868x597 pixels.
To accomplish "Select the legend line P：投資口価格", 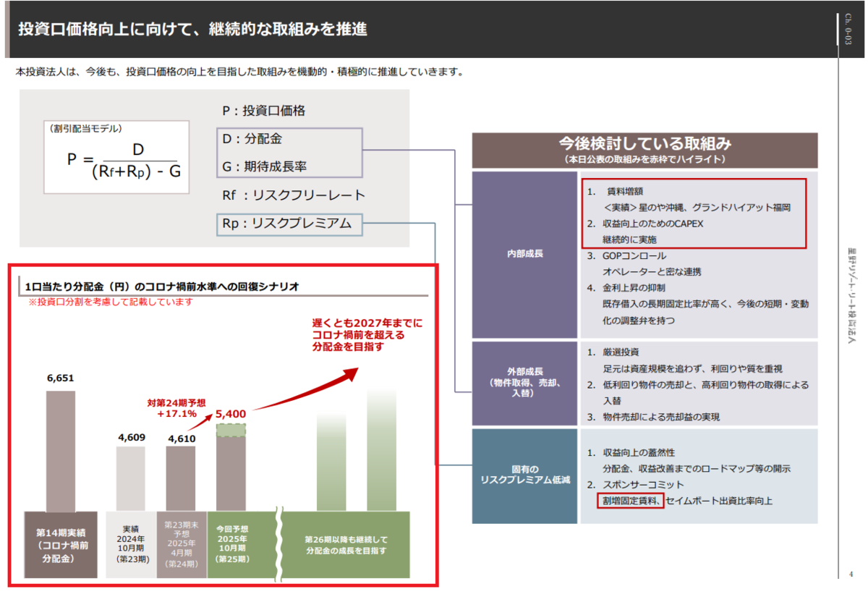I will click(264, 111).
